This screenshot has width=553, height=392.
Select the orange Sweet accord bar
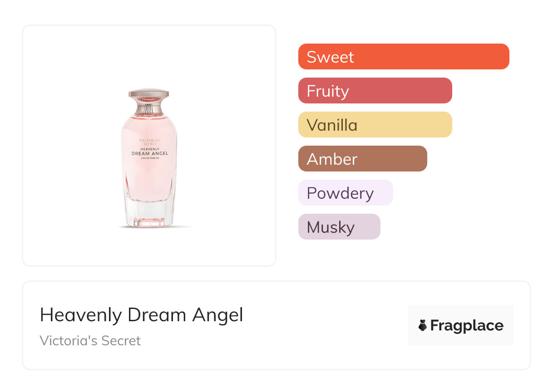403,57
